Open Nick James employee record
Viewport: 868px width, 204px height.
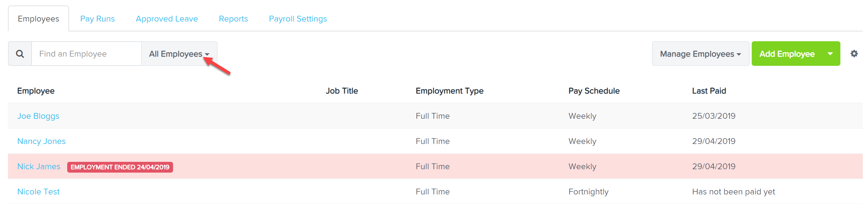39,166
